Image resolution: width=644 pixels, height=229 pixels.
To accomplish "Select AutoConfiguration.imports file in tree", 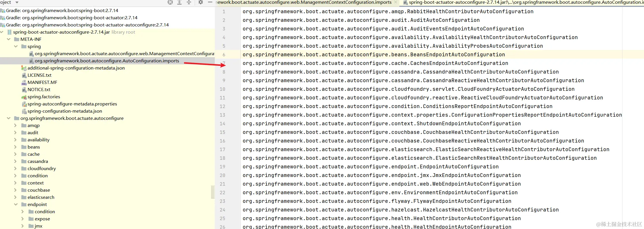I will click(107, 61).
